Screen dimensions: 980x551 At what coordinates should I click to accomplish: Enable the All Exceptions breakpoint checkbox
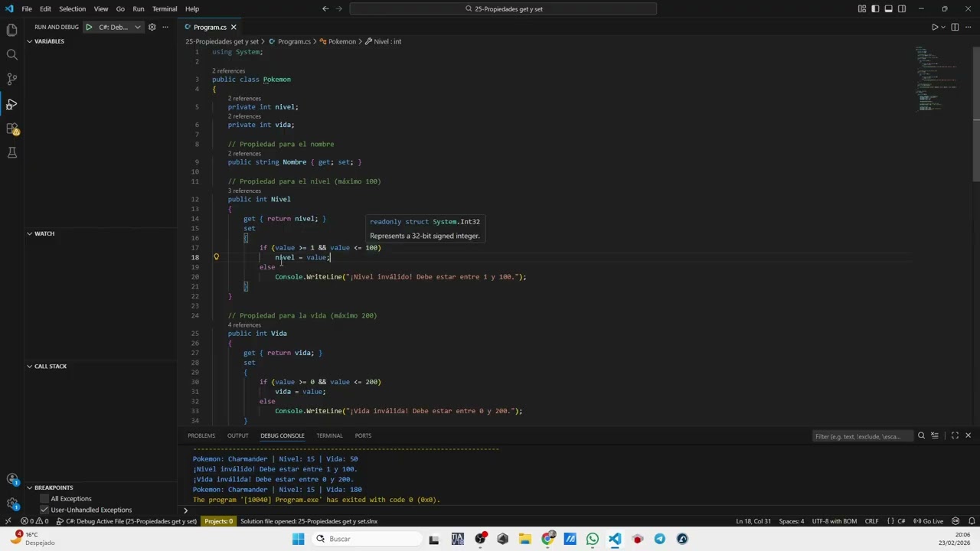click(x=44, y=499)
